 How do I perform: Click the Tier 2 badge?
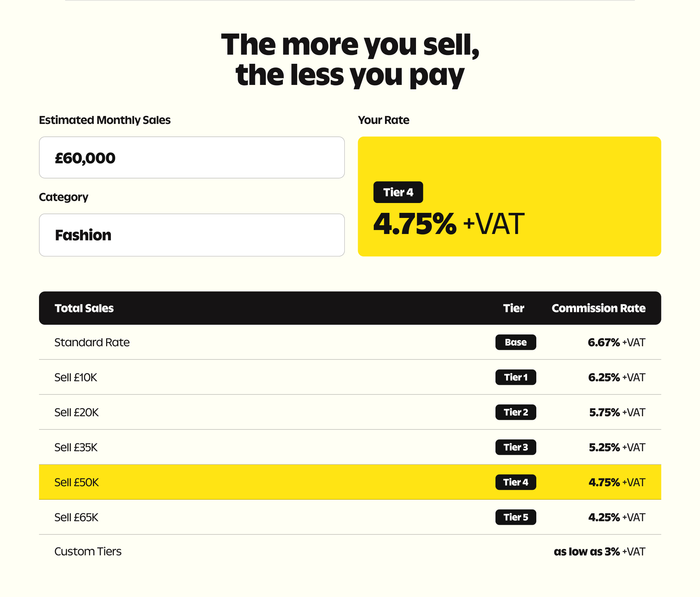point(516,412)
